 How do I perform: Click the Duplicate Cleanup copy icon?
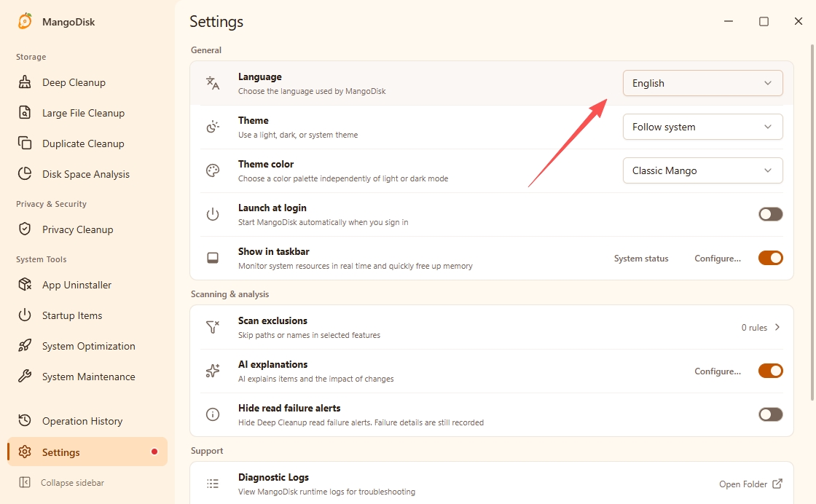coord(25,143)
